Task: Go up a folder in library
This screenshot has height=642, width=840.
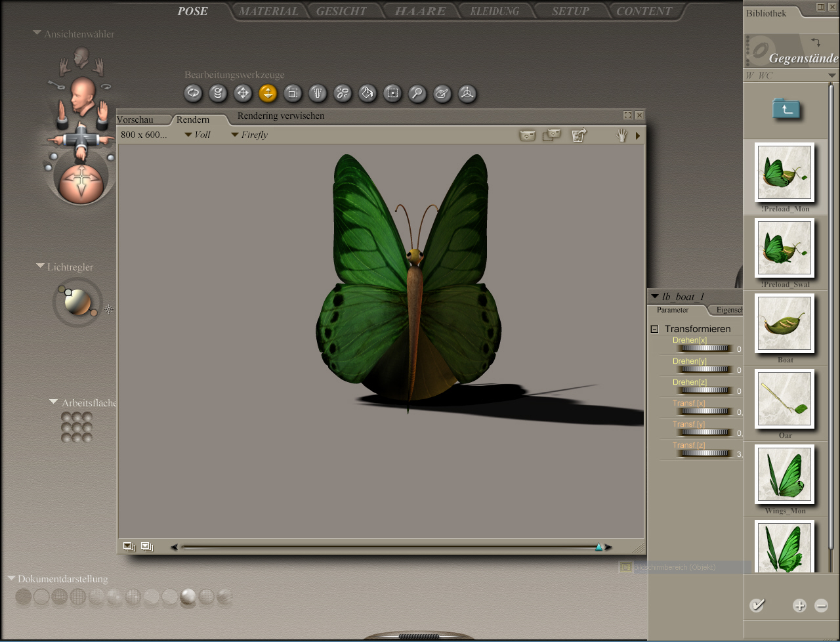Action: click(786, 109)
